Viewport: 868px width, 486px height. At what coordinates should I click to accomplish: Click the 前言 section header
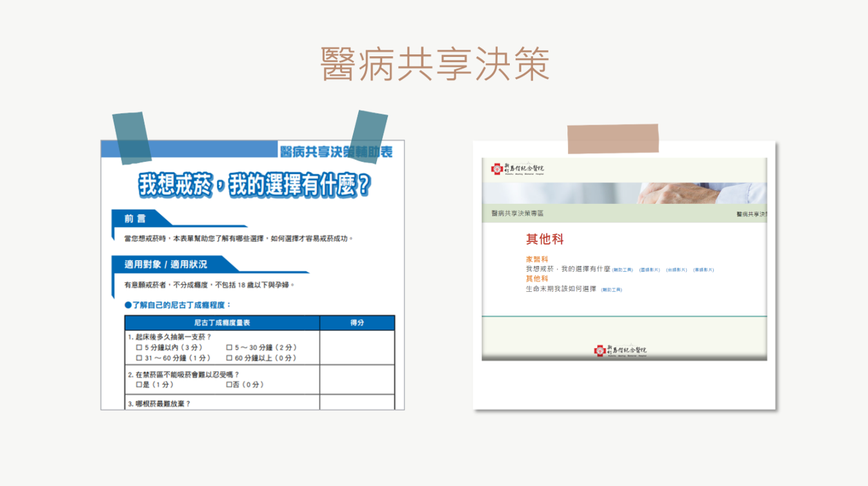click(x=136, y=219)
